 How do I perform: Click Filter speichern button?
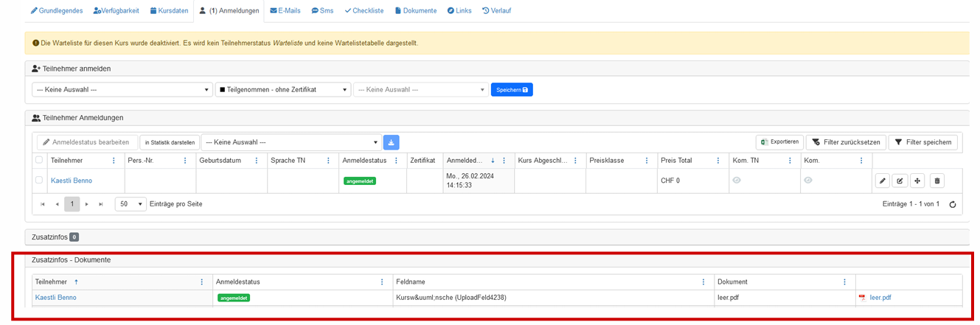click(x=922, y=142)
